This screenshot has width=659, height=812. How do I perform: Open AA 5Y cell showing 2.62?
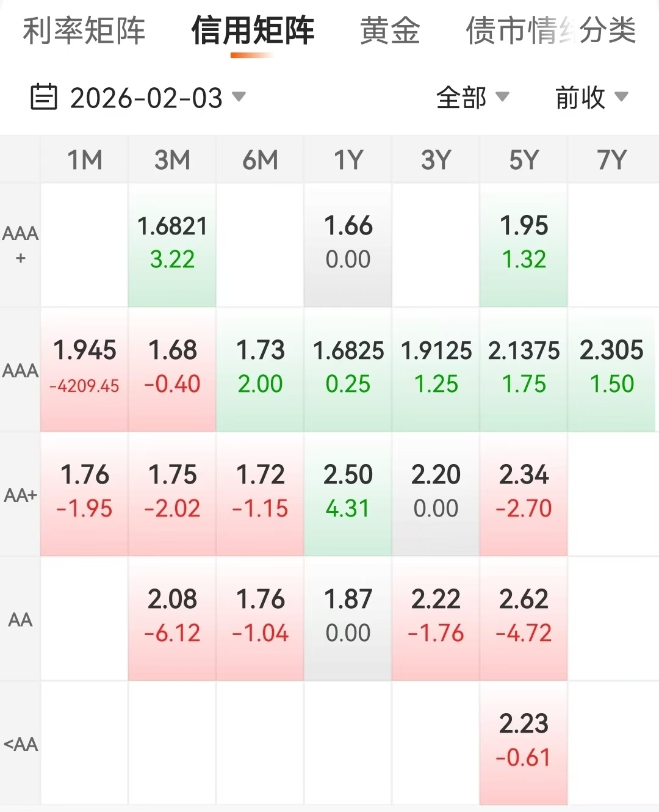(x=524, y=617)
